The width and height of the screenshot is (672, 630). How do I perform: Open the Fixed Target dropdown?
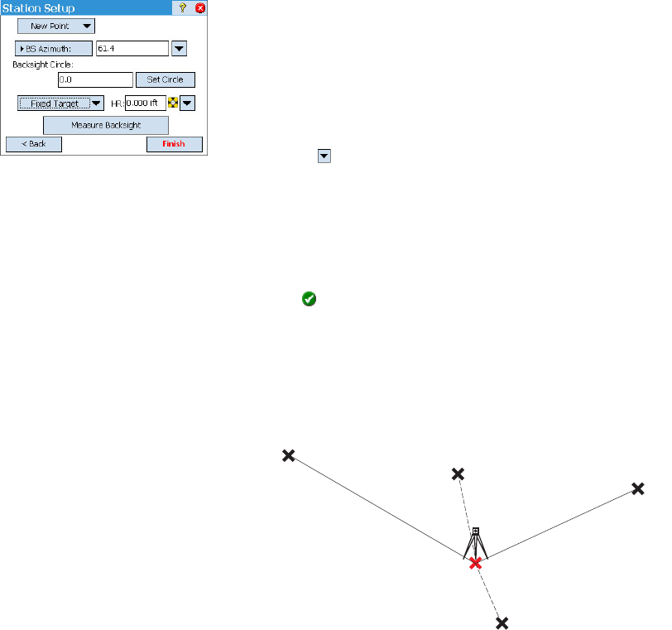tap(61, 103)
